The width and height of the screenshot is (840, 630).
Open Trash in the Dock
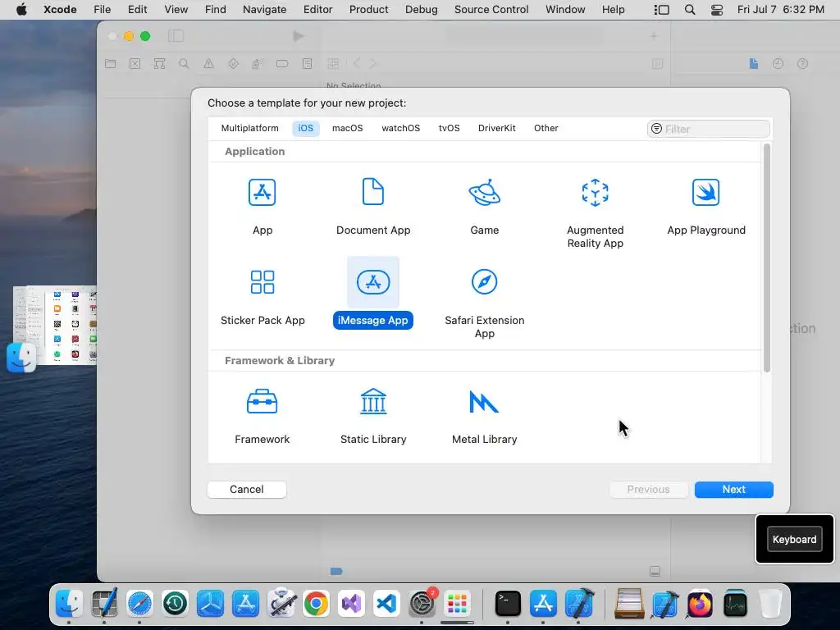point(770,604)
